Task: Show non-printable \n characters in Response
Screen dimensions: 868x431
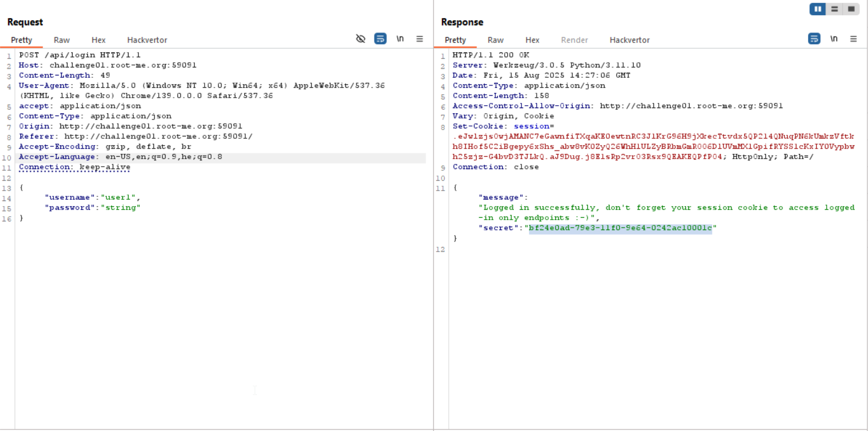Action: 834,39
